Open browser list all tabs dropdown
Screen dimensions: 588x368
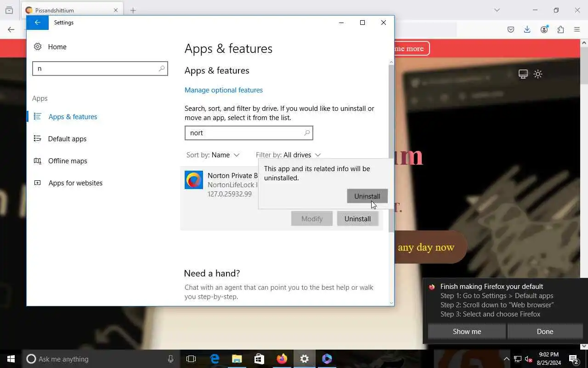tap(497, 10)
